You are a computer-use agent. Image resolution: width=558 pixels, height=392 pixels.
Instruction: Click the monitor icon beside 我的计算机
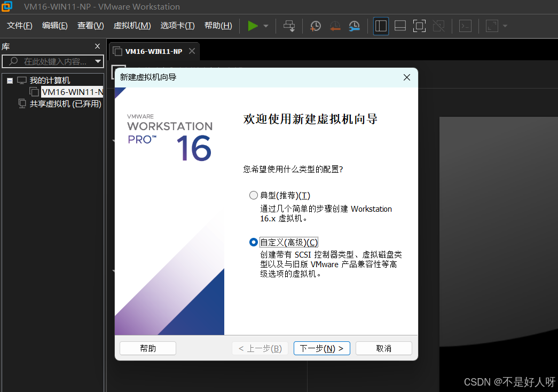pyautogui.click(x=22, y=81)
